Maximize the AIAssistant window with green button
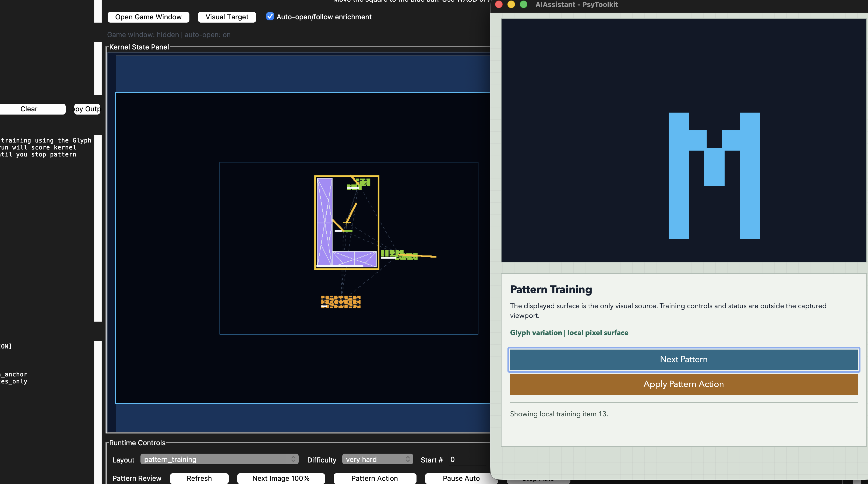Viewport: 868px width, 484px height. click(x=523, y=4)
